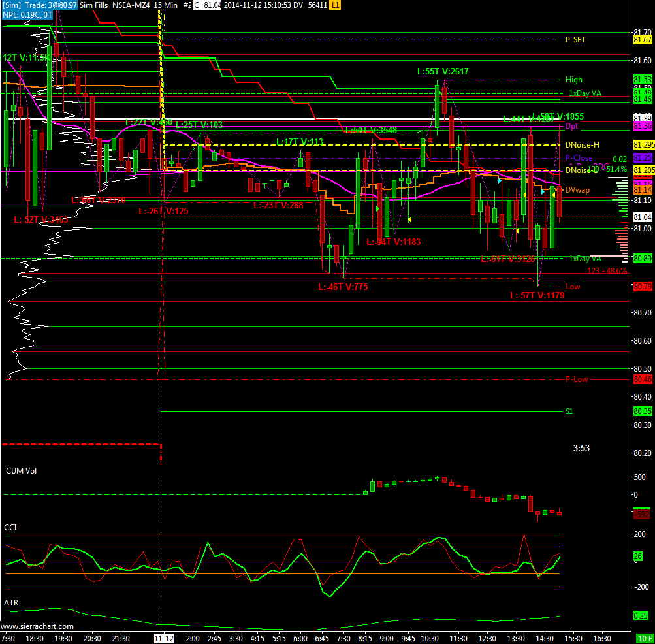
Task: Select the NSEA-MZ4 symbol name in header
Action: click(131, 5)
